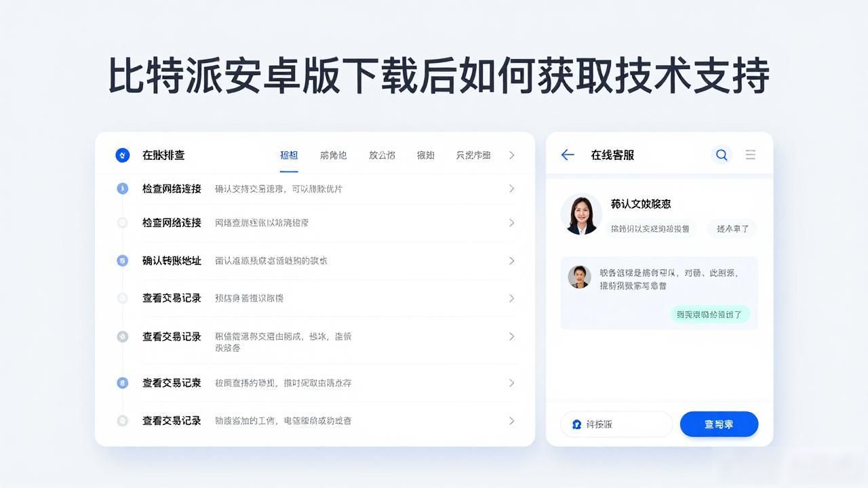Click the 在账排查 panel title
This screenshot has width=868, height=488.
(x=163, y=155)
